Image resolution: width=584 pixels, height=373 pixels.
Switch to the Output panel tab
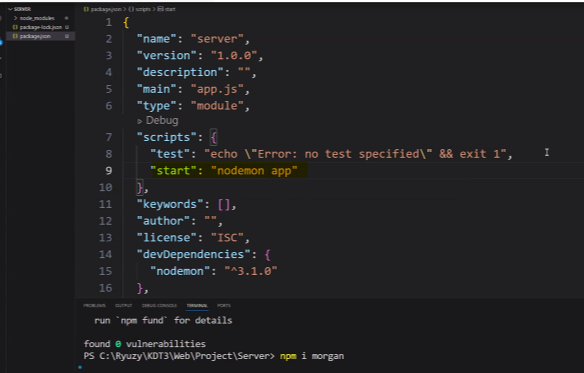[123, 306]
